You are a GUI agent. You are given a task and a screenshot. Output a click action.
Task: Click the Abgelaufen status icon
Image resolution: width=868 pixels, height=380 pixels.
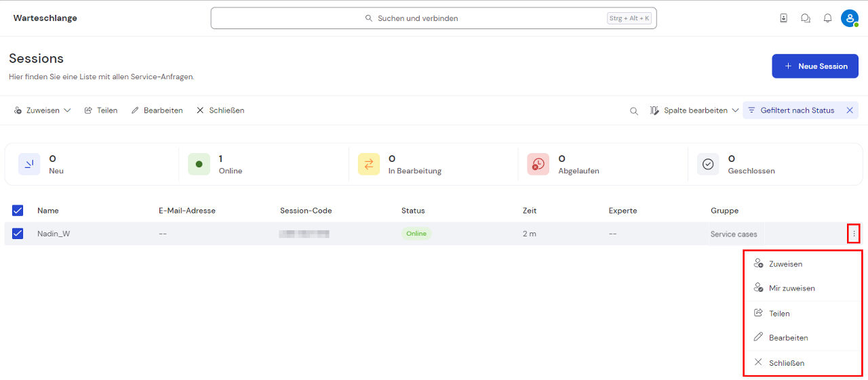click(x=538, y=164)
